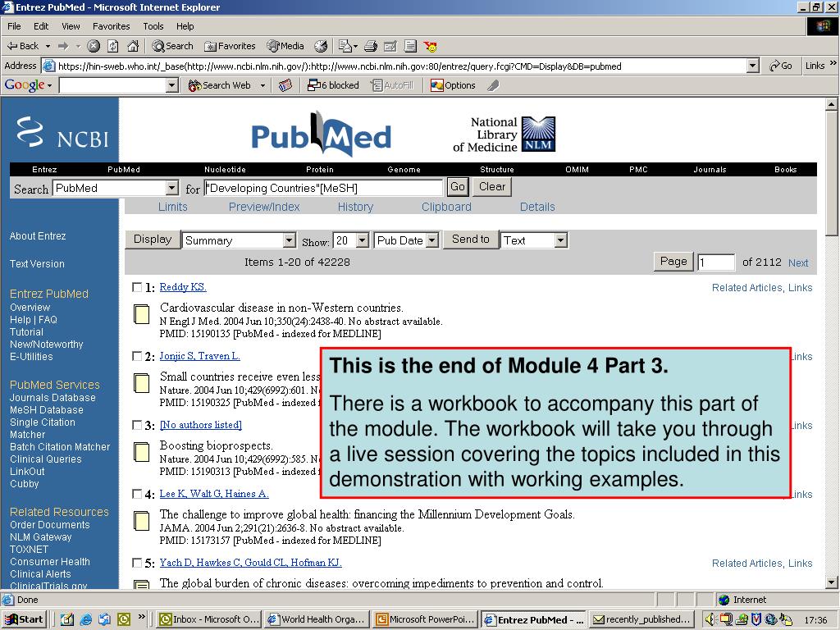This screenshot has height=630, width=840.
Task: Click the Edit page toolbar icon
Action: point(390,46)
